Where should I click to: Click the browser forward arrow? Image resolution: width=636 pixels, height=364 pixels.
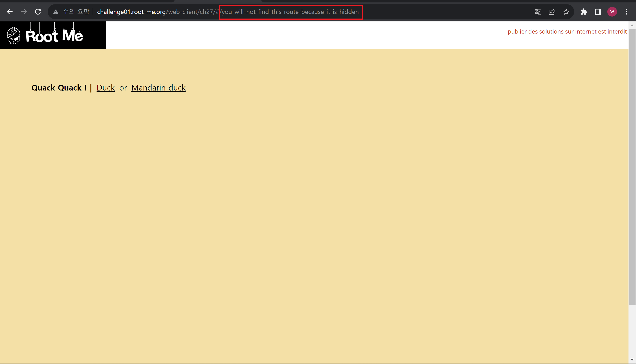24,12
